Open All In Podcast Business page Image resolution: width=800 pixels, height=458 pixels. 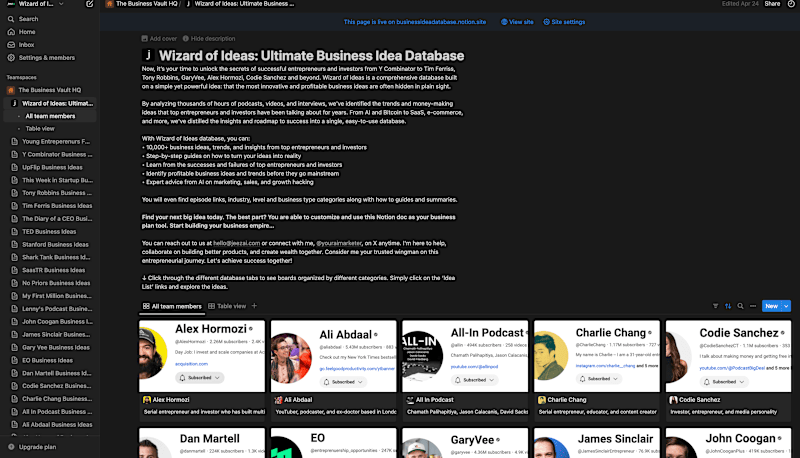49,412
